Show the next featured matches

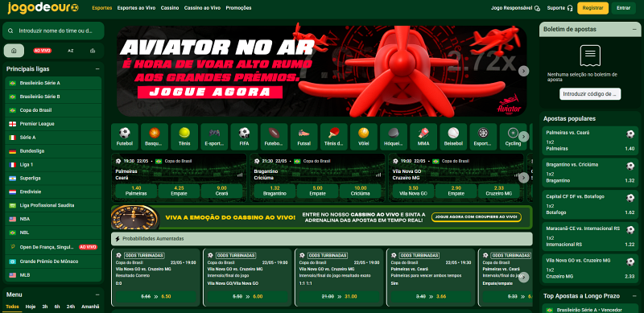click(523, 178)
